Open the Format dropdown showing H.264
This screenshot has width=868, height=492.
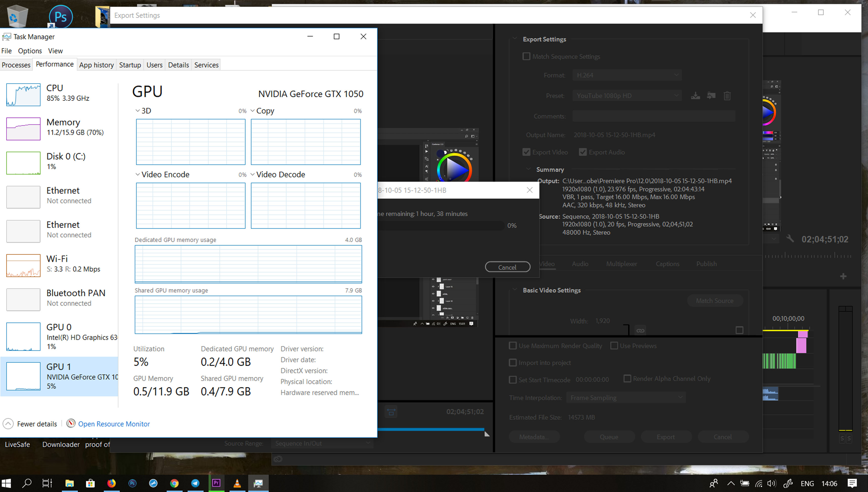(627, 75)
